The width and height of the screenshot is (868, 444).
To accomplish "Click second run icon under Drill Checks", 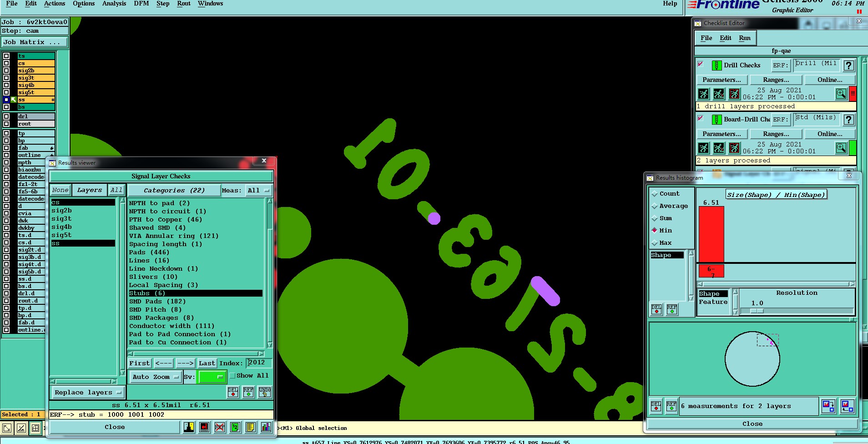I will [x=719, y=94].
